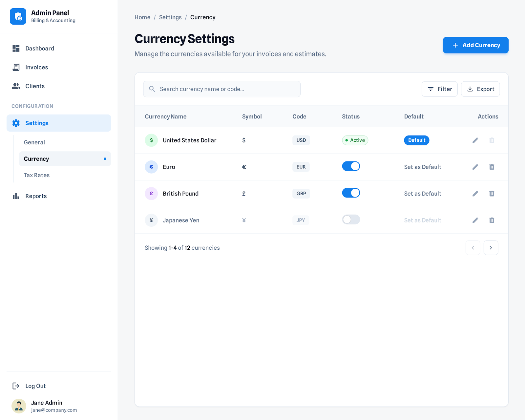Edit the United States Dollar row
525x420 pixels.
coord(475,140)
